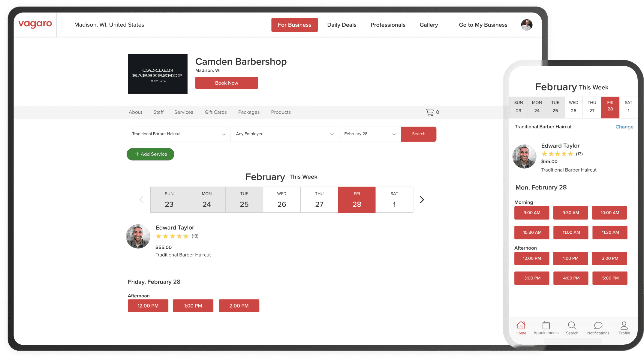The image size is (644, 360).
Task: Open the Services tab
Action: [184, 112]
